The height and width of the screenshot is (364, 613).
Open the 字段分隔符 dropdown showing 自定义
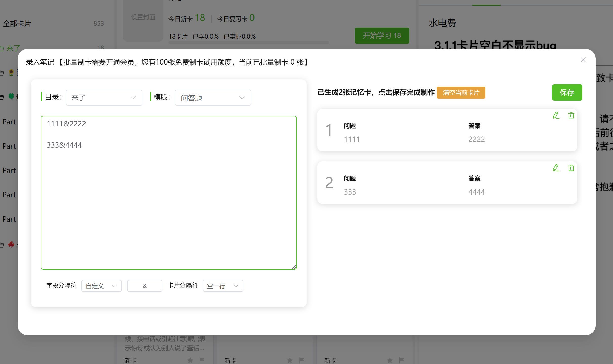[101, 286]
